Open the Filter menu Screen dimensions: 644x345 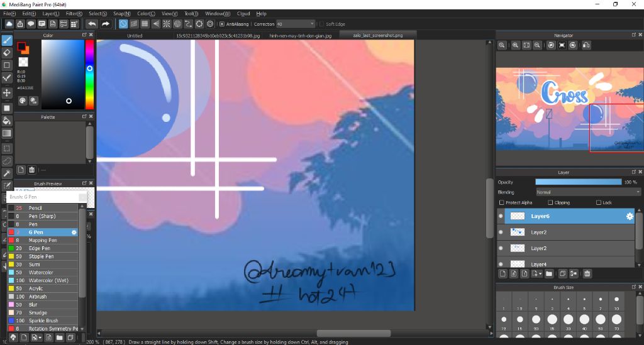74,14
